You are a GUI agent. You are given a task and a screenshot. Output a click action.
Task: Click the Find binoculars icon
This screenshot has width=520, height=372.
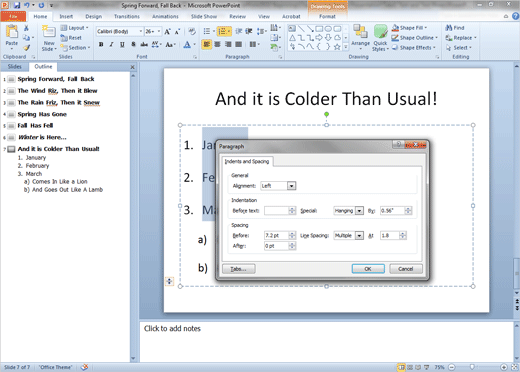[455, 28]
